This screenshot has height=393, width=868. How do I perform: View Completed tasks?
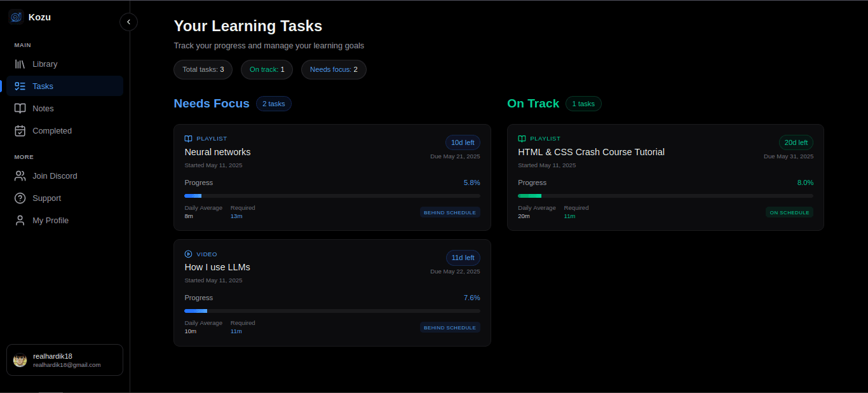click(x=51, y=130)
